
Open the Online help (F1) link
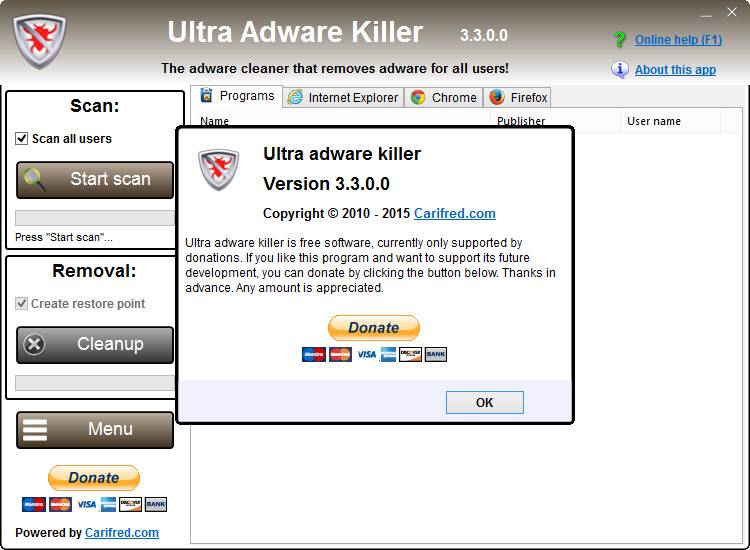click(678, 40)
